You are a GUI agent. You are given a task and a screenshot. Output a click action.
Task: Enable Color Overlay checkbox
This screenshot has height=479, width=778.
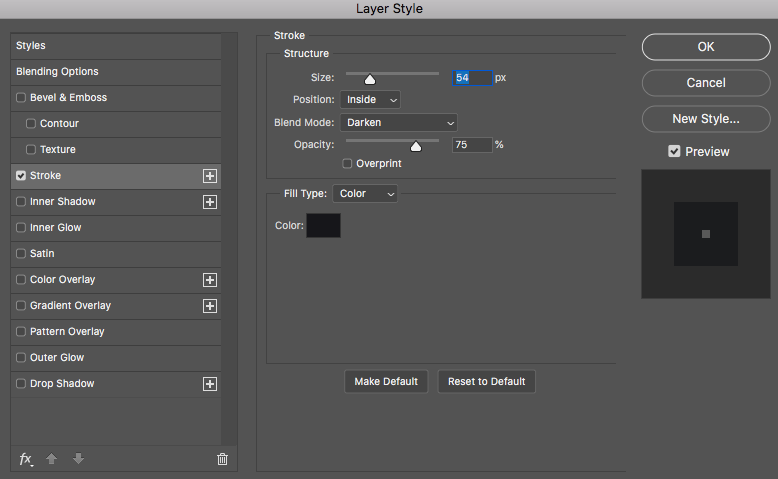[21, 279]
